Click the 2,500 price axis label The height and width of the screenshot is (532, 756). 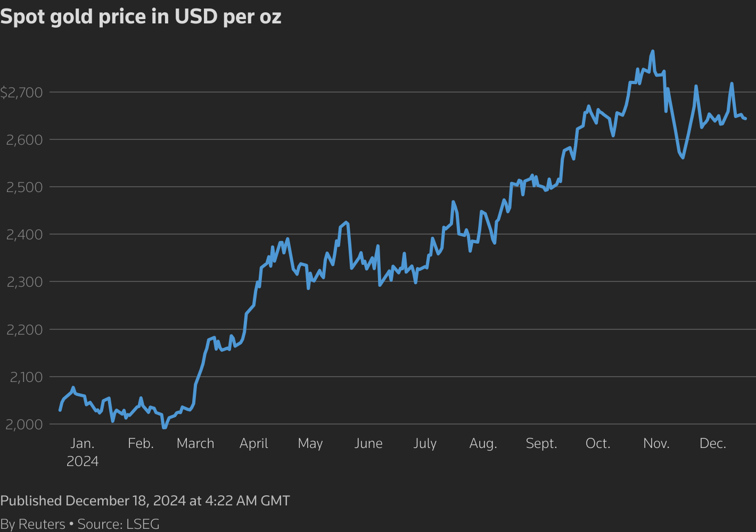pos(24,187)
